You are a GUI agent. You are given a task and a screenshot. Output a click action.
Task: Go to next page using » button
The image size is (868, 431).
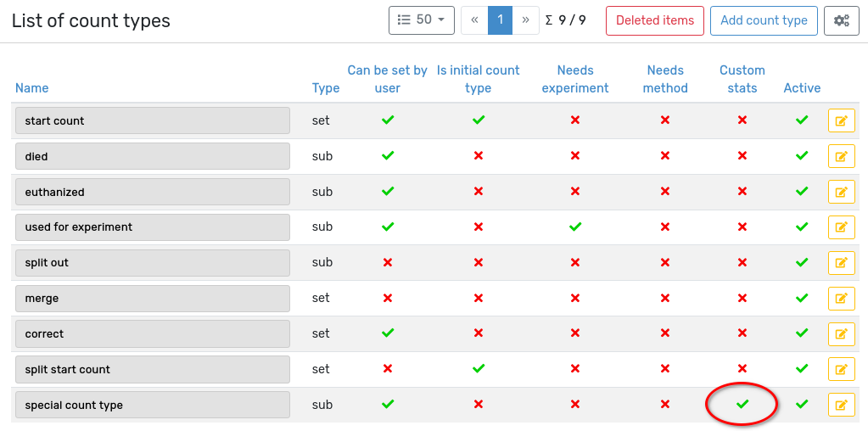click(526, 20)
